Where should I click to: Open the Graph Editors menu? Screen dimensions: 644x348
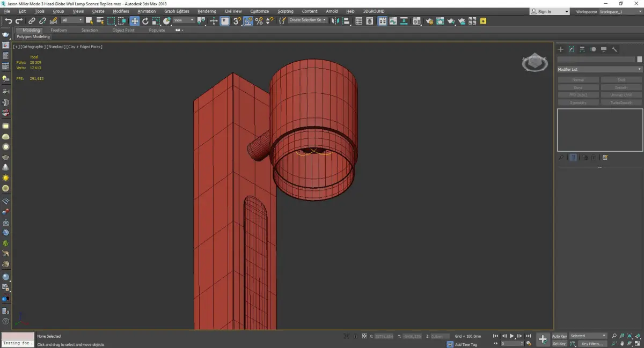pyautogui.click(x=177, y=11)
